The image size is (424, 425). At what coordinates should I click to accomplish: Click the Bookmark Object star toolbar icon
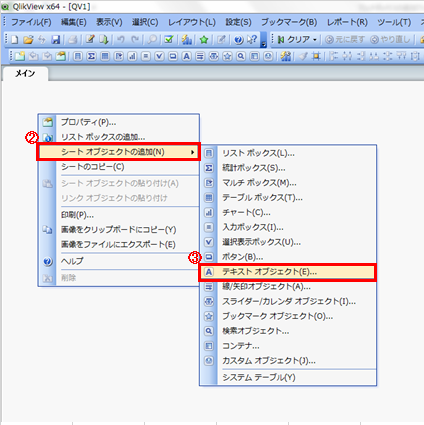227,56
